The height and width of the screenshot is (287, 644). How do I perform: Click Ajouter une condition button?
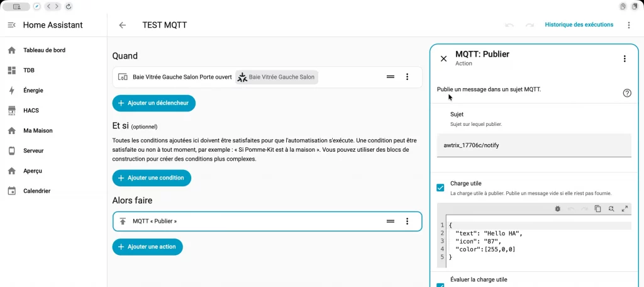tap(152, 178)
